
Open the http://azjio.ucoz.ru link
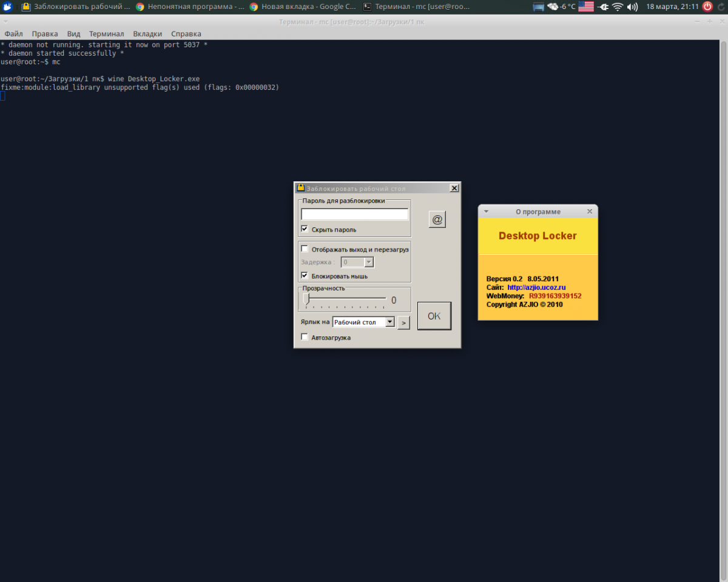(x=536, y=287)
